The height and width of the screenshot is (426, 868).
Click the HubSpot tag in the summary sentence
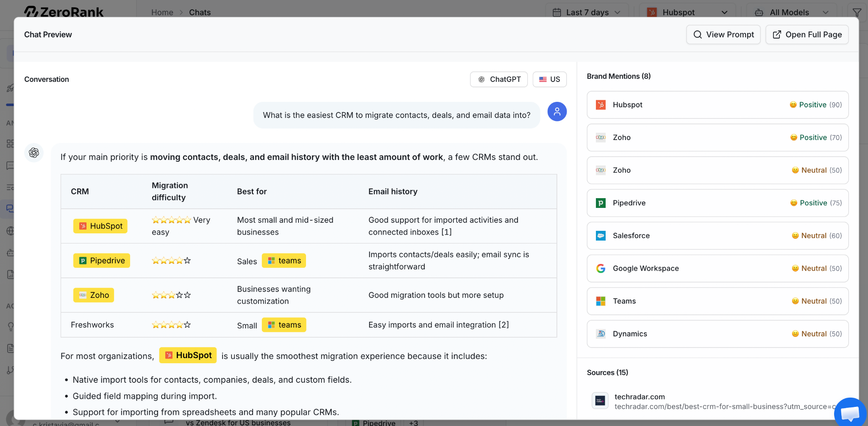(188, 355)
